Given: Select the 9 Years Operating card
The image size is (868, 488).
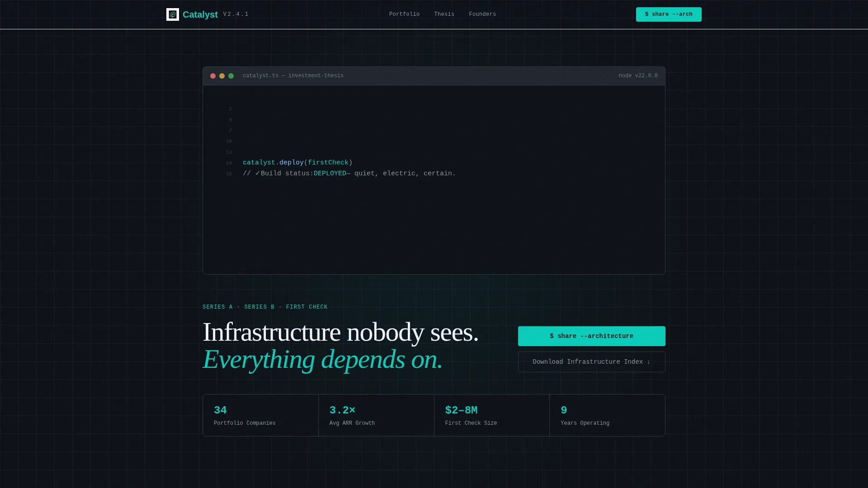Looking at the screenshot, I should coord(607,415).
